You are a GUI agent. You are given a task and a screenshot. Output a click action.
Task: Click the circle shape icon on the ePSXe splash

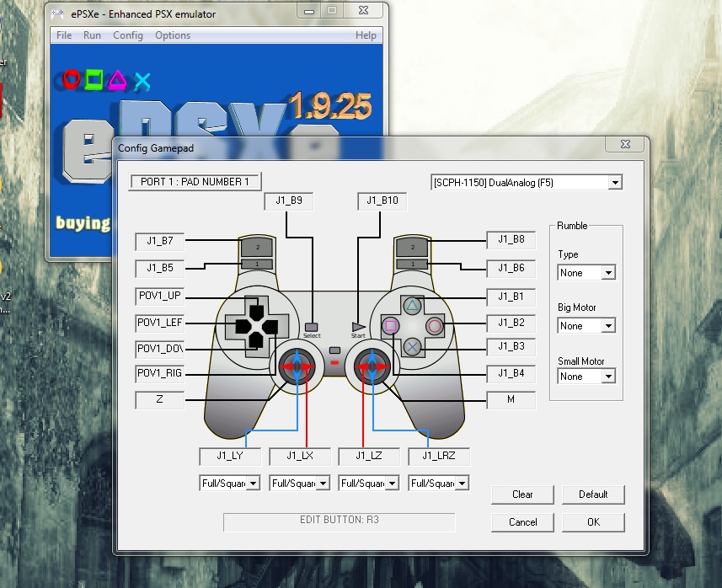coord(73,78)
